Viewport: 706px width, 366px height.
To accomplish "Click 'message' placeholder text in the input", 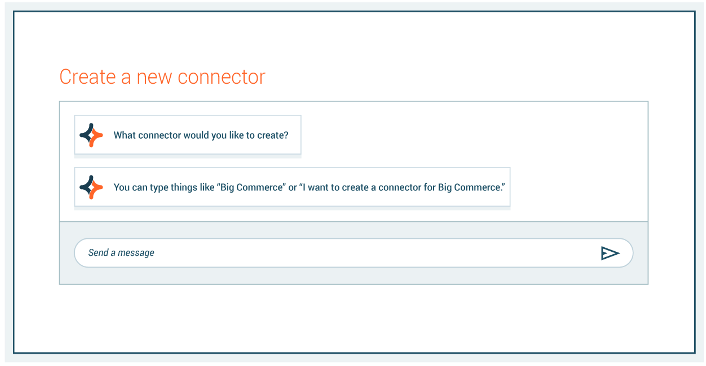I will click(136, 253).
